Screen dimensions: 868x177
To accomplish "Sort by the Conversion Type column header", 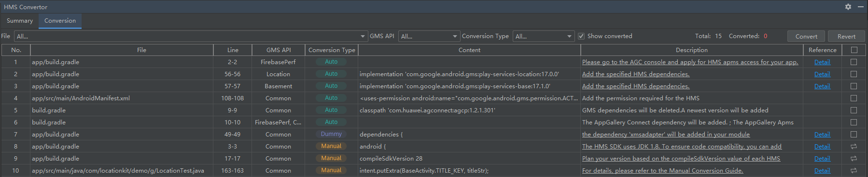I will click(332, 50).
